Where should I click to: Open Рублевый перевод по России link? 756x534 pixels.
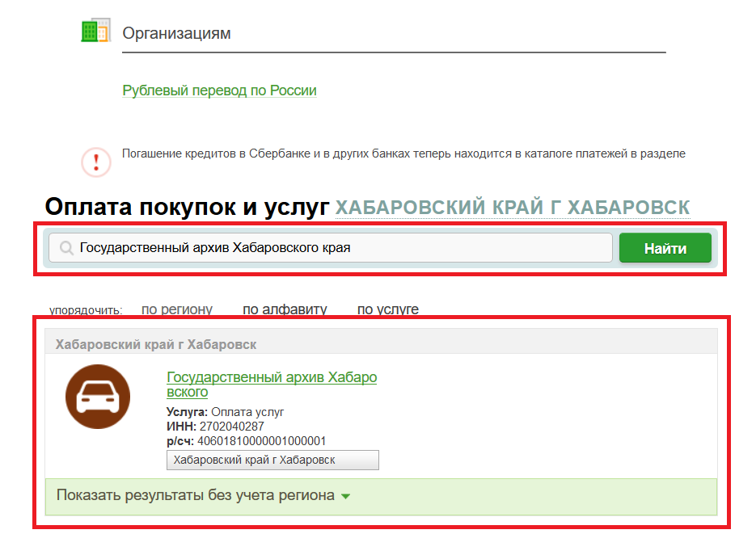pyautogui.click(x=219, y=90)
